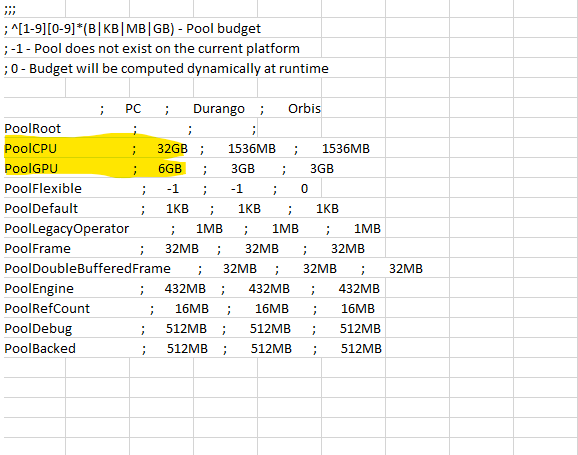The width and height of the screenshot is (578, 455).
Task: Click the 32GB value in PoolCPU row
Action: (x=172, y=149)
